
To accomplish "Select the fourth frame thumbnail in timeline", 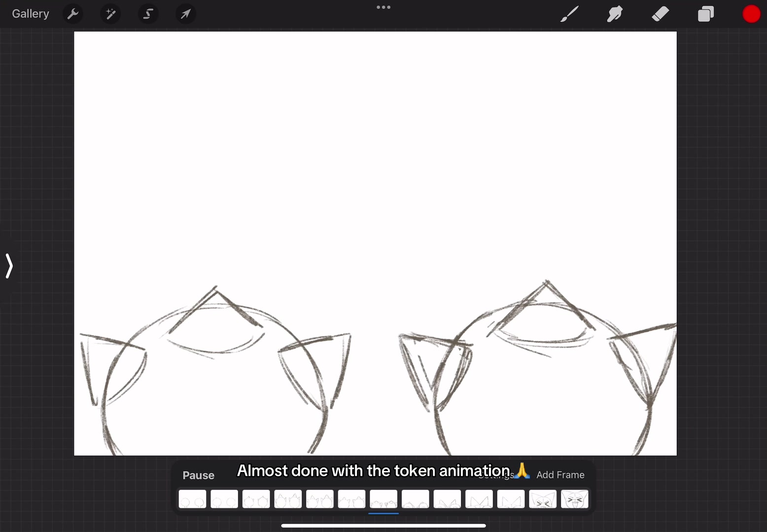I will tap(288, 499).
